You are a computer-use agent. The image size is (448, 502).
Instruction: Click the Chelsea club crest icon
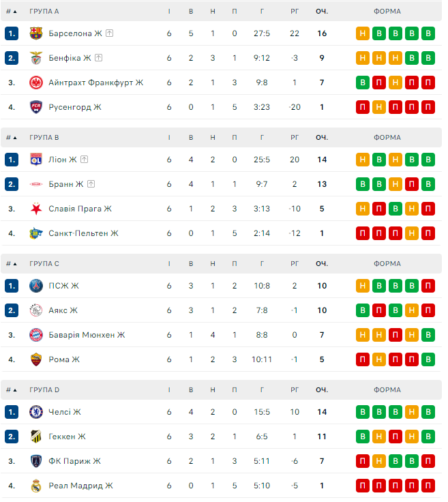(36, 412)
